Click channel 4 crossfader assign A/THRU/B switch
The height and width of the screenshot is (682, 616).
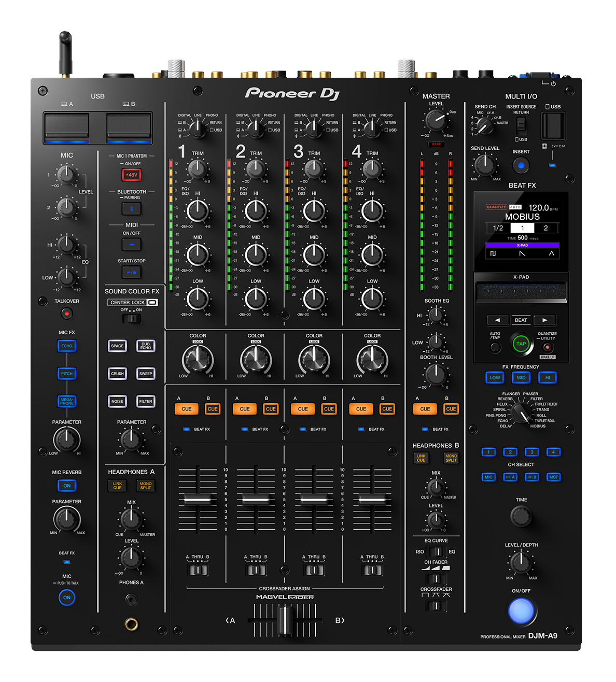[372, 570]
